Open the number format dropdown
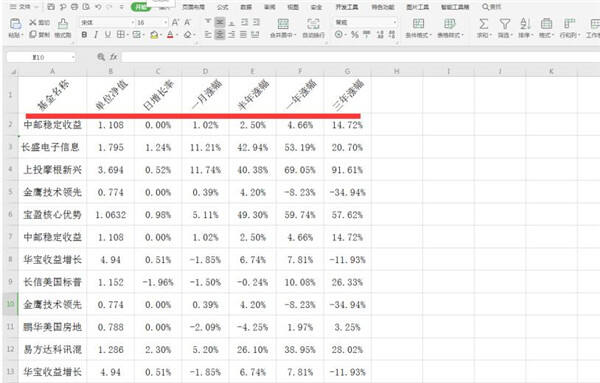This screenshot has height=383, width=600. click(395, 23)
